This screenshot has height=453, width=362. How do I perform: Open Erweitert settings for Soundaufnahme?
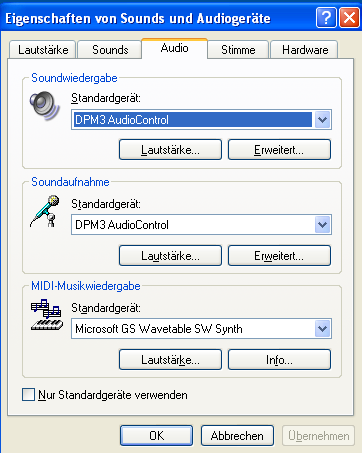[279, 256]
